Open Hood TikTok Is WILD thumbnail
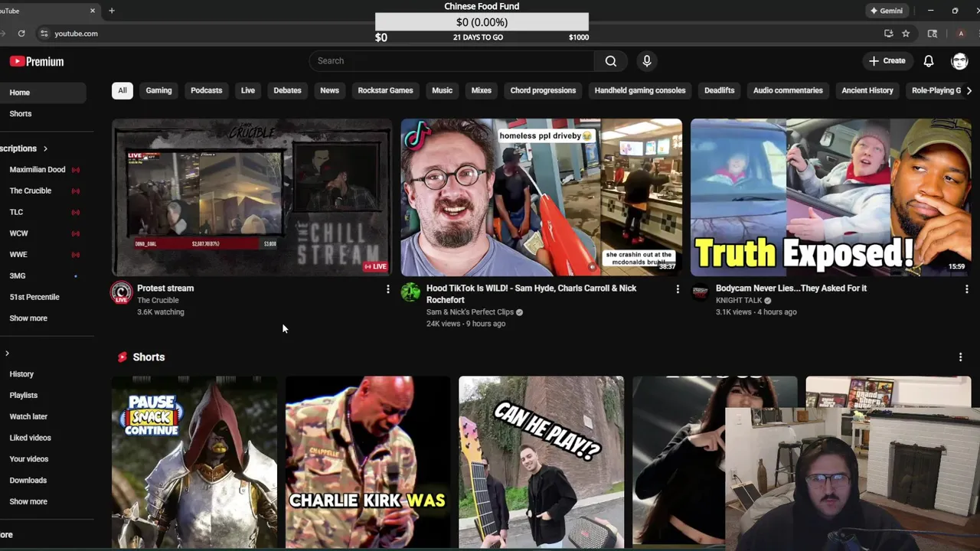The height and width of the screenshot is (551, 980). [541, 197]
